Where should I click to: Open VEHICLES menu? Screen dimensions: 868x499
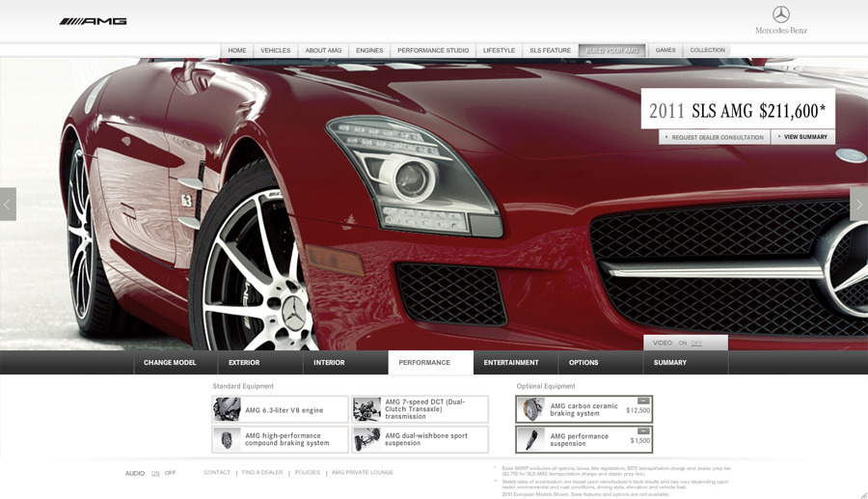(276, 50)
